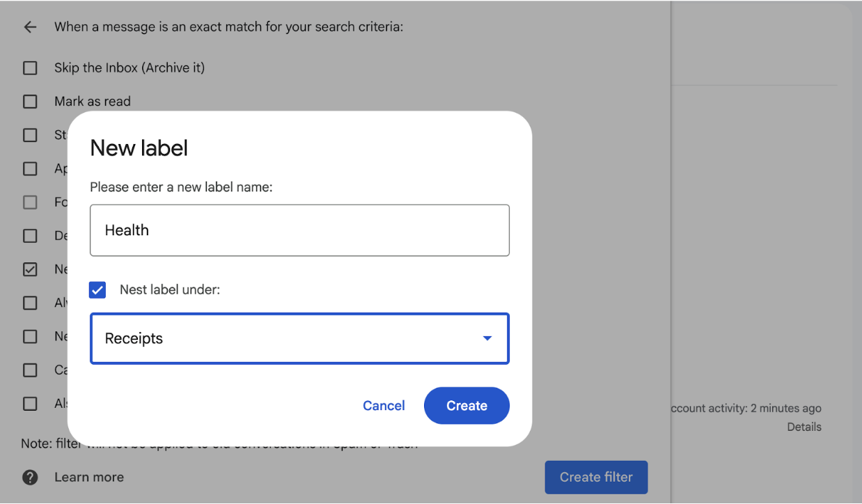Check the Delete it checkbox
862x504 pixels.
click(30, 236)
